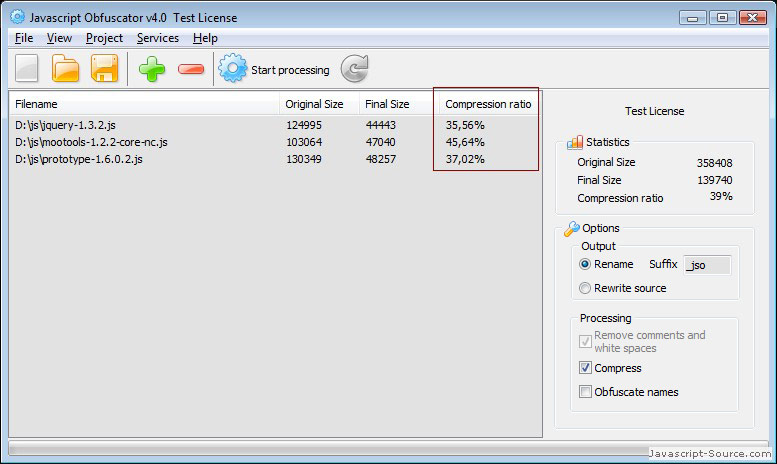Click the compression ratio 35,56%

(465, 125)
